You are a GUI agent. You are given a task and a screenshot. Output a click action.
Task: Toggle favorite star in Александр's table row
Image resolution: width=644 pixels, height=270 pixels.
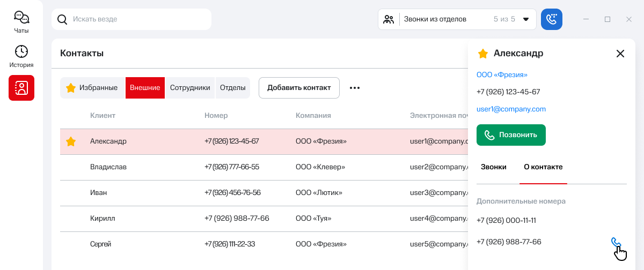70,141
